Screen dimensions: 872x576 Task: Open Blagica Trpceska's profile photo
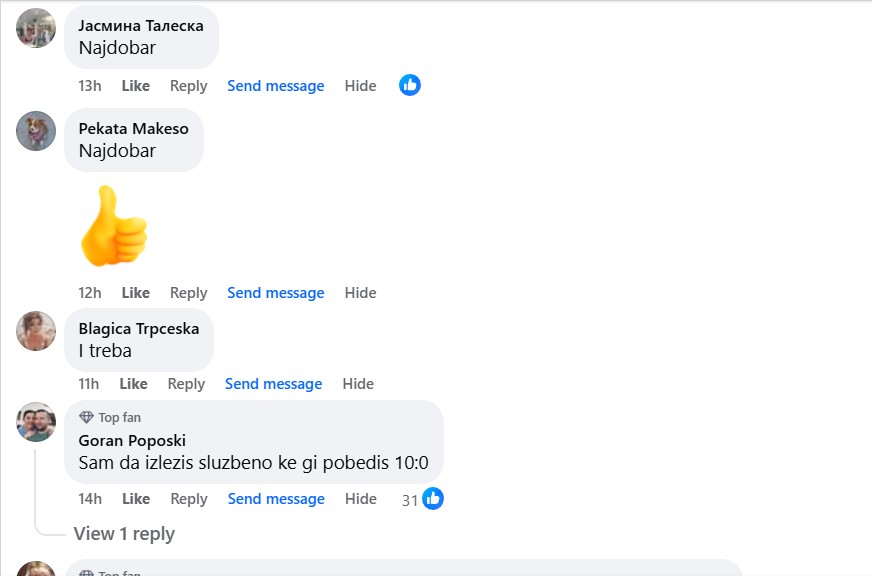point(36,331)
